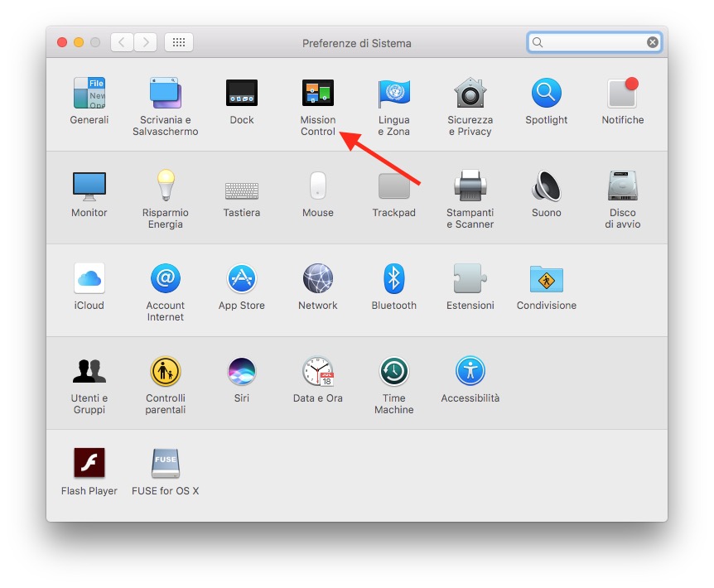This screenshot has height=588, width=714.
Task: Open the Dock preference pane
Action: click(242, 93)
